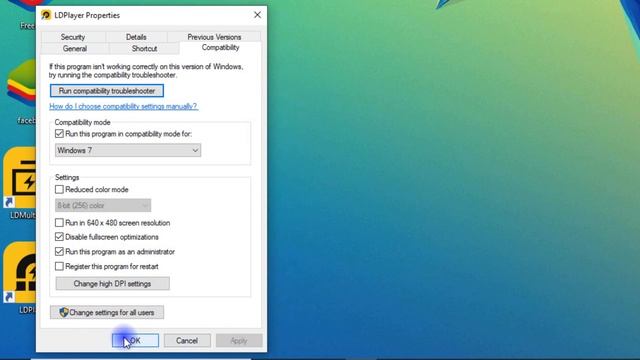Enable Run in 640 x 480 screen resolution

pos(59,223)
